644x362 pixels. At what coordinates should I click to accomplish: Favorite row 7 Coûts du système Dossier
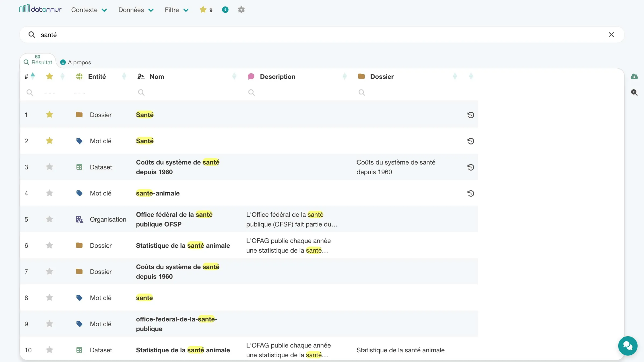(49, 271)
